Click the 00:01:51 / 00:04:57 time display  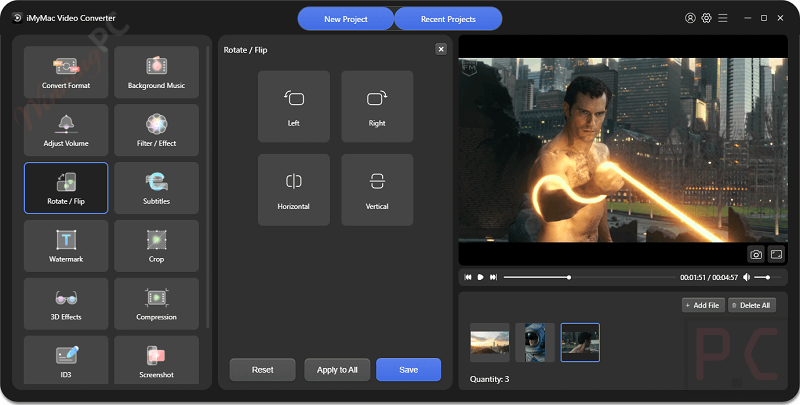(x=709, y=277)
